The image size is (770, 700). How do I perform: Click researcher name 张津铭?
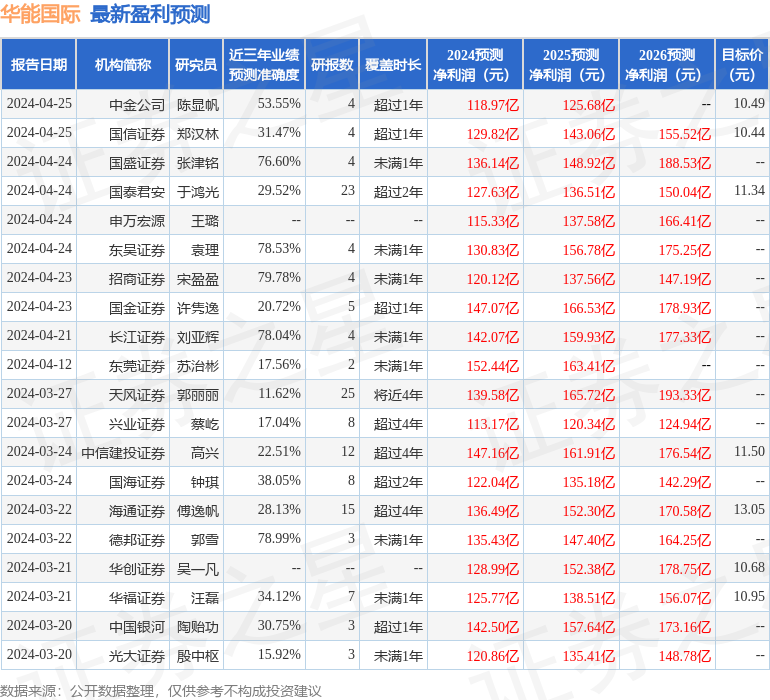(198, 163)
